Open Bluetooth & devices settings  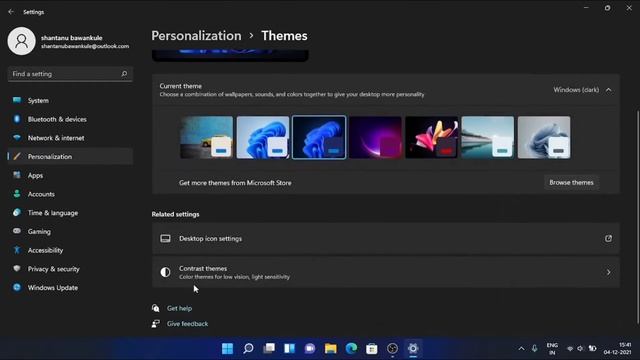coord(70,119)
